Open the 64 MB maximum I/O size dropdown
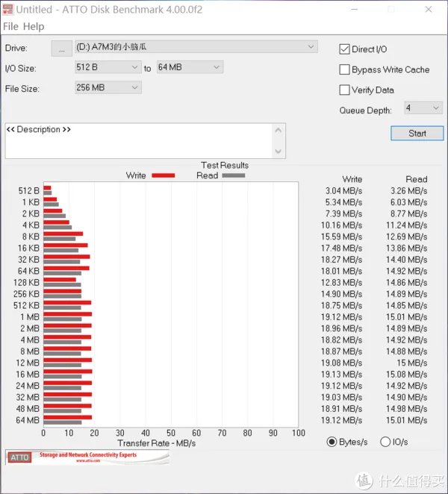448x494 pixels. click(x=189, y=67)
